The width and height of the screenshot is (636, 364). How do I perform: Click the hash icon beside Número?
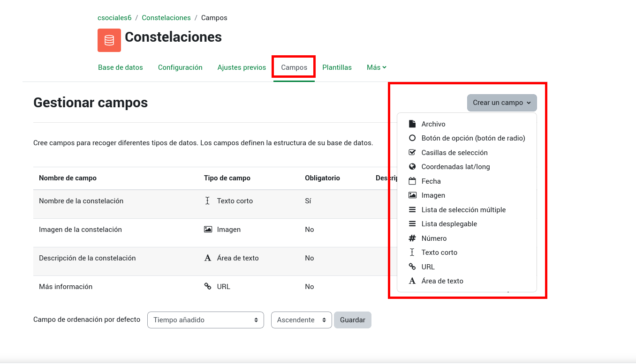[412, 238]
